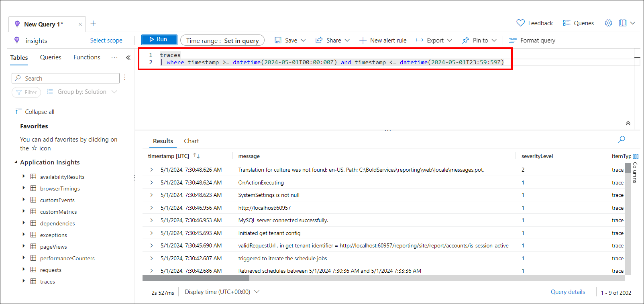Expand the 7:30:48.626 AM result row

pyautogui.click(x=151, y=170)
